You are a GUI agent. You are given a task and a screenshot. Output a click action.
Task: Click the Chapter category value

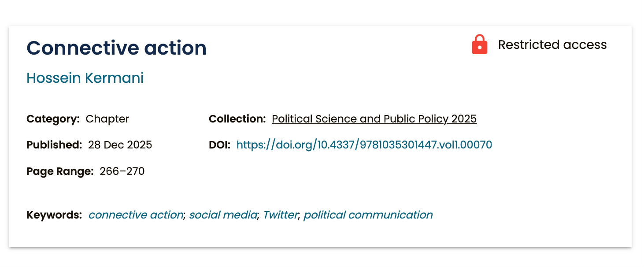pyautogui.click(x=107, y=119)
